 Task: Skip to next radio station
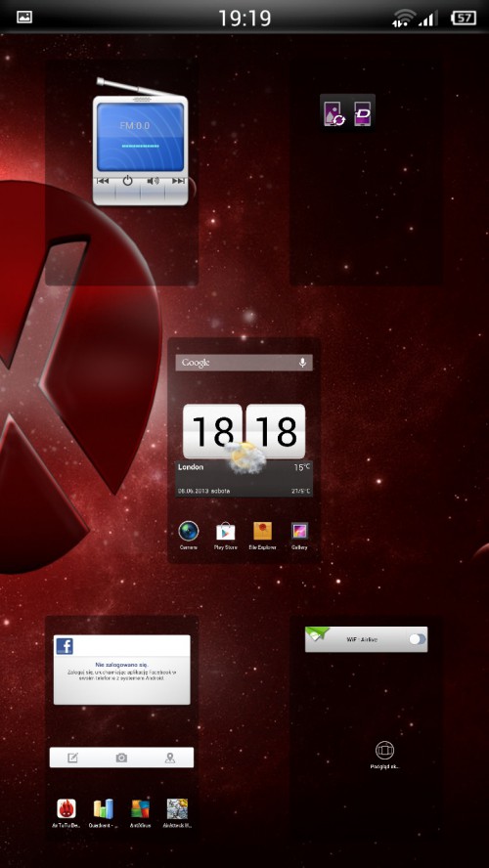[x=178, y=181]
